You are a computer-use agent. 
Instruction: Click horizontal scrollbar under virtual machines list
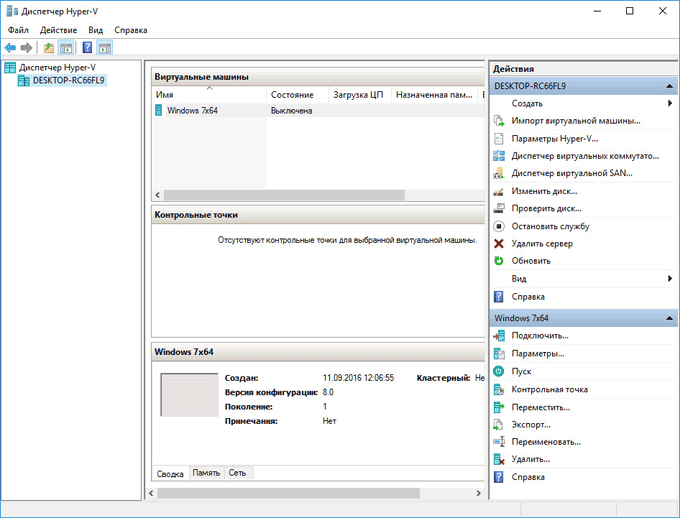(300, 195)
